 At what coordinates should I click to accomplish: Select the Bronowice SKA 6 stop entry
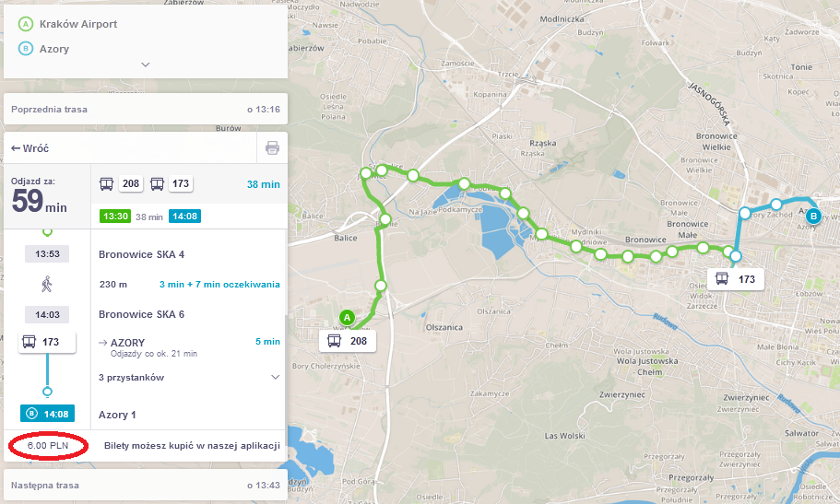point(141,314)
